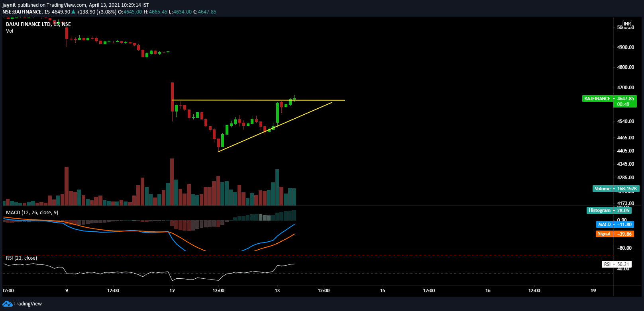Click the TradingView.com publish header text
The height and width of the screenshot is (311, 644).
[75, 5]
